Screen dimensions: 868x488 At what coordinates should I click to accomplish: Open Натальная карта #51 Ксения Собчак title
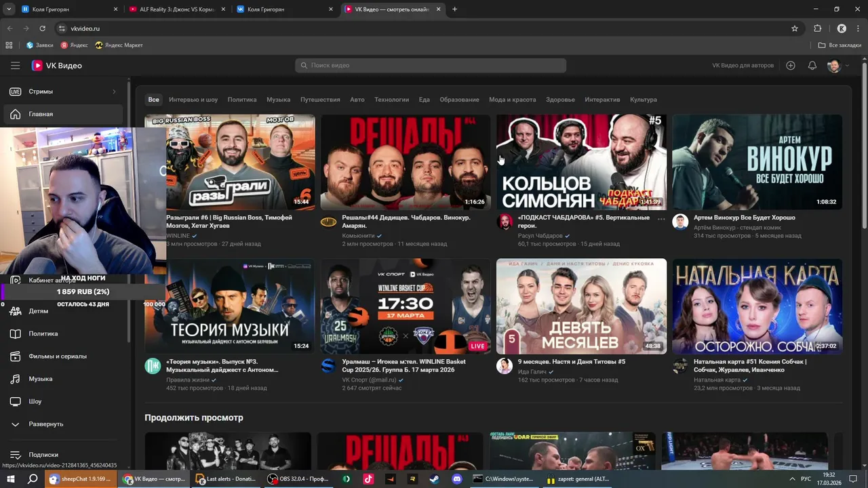(750, 366)
